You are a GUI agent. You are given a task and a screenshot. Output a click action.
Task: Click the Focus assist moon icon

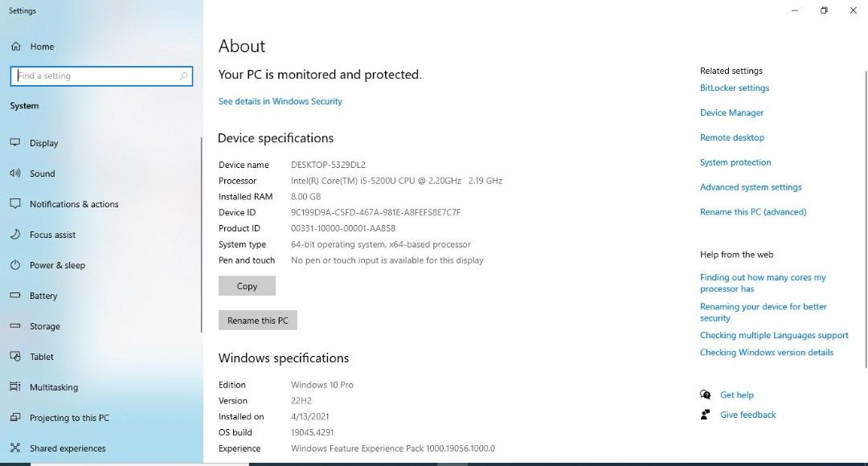(x=15, y=234)
